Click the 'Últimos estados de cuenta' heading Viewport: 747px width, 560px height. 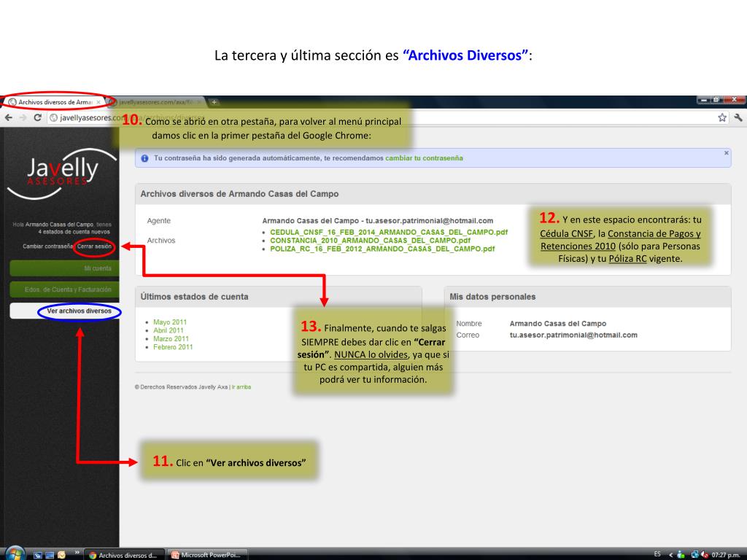194,297
